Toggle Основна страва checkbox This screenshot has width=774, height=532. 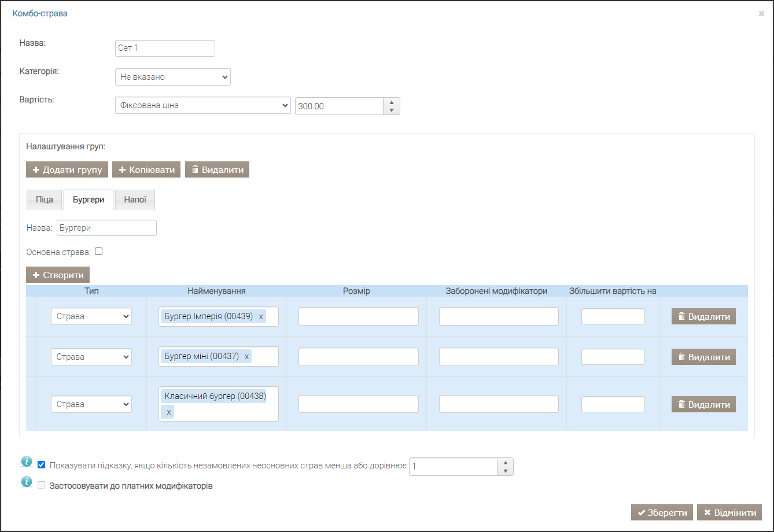coord(99,252)
